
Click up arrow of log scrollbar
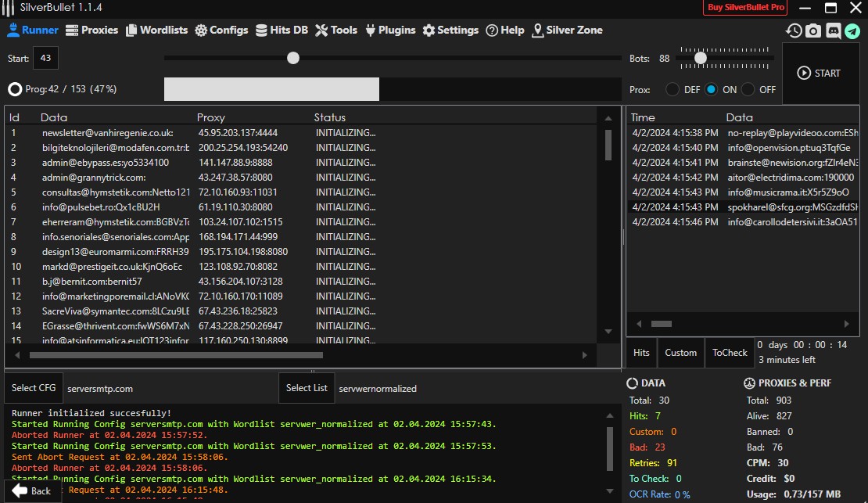click(609, 415)
